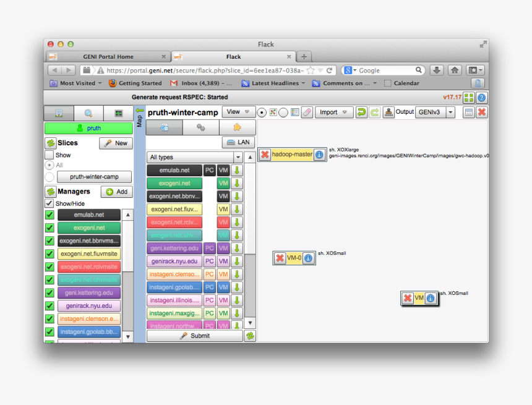Reload the page in address bar
This screenshot has height=405, width=532.
(x=329, y=70)
